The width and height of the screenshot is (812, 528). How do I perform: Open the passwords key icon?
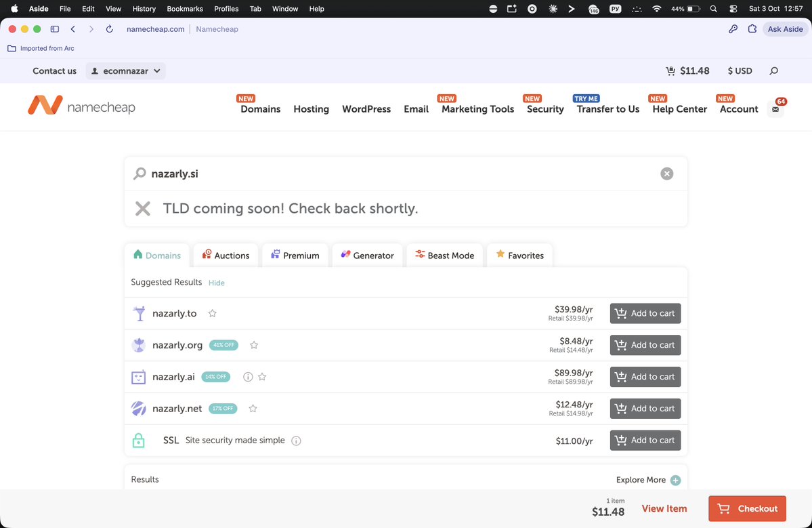click(x=733, y=29)
